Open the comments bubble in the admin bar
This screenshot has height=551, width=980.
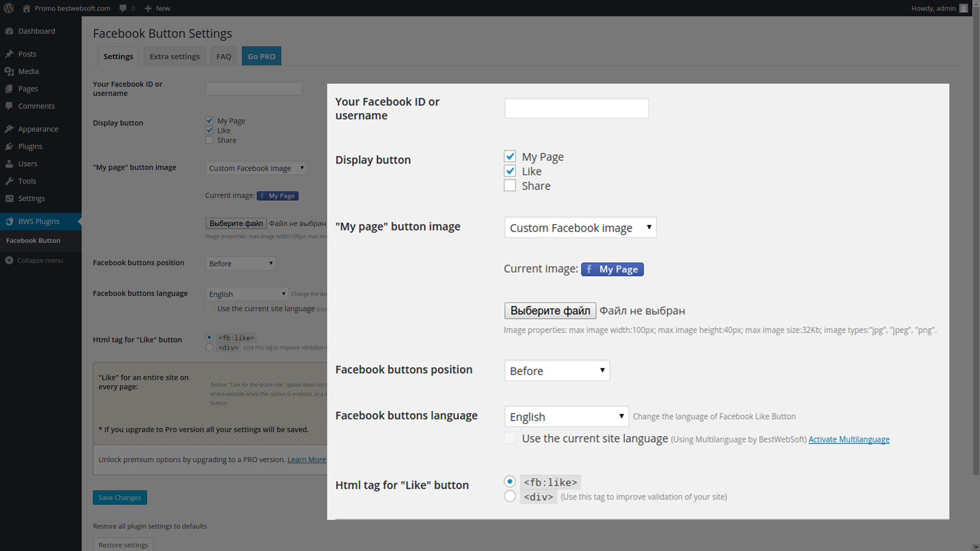tap(123, 8)
